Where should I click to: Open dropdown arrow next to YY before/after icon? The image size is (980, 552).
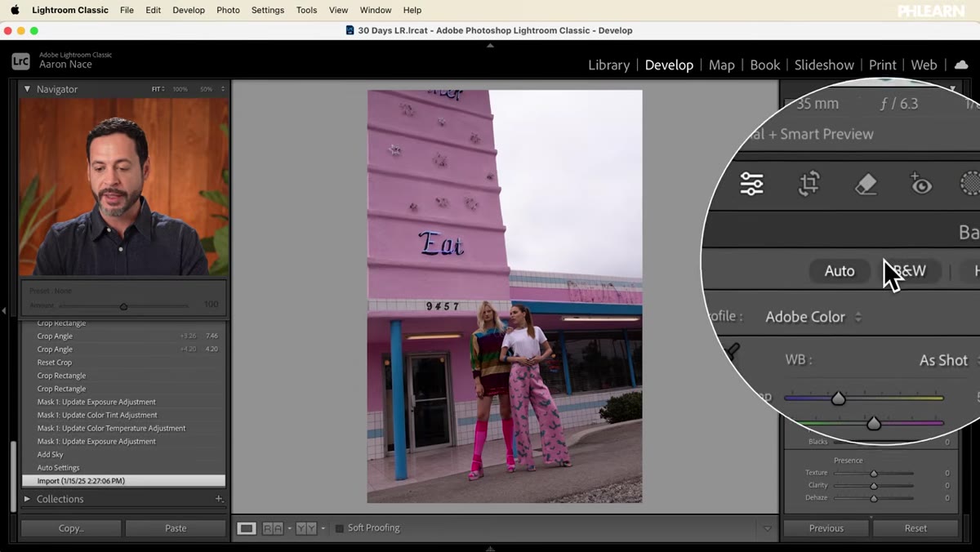pyautogui.click(x=323, y=528)
